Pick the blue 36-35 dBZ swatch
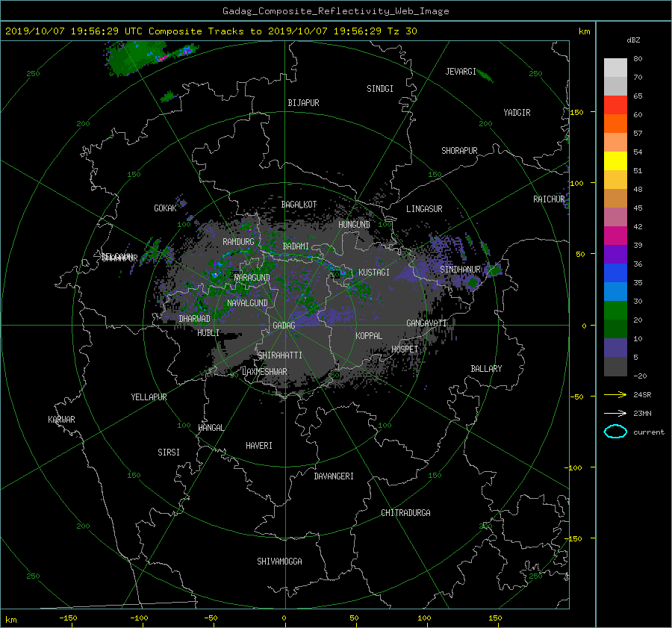The height and width of the screenshot is (628, 672). coord(615,273)
